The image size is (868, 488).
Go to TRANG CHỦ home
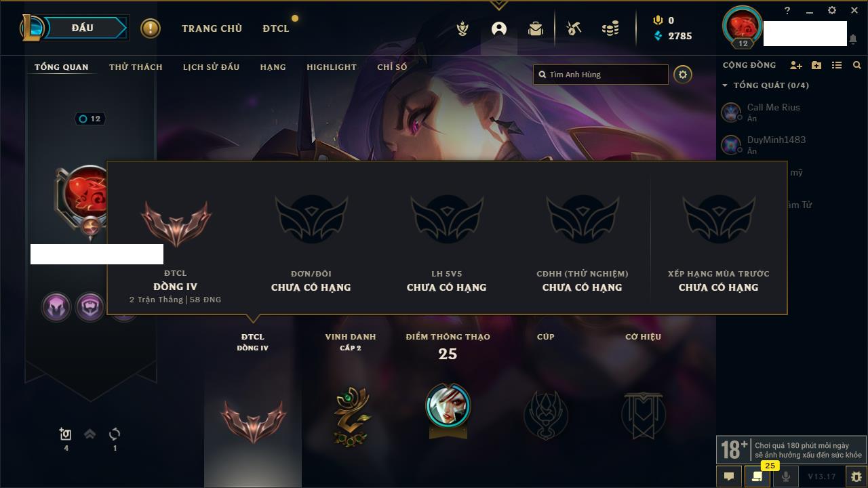tap(212, 28)
